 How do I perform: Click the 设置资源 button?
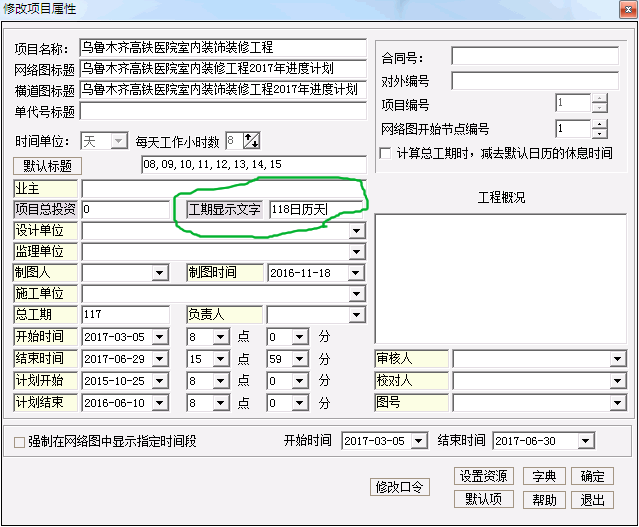click(x=483, y=476)
